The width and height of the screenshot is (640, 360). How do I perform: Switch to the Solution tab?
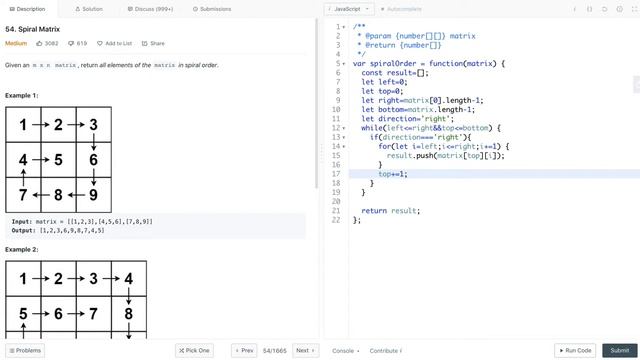tap(89, 9)
